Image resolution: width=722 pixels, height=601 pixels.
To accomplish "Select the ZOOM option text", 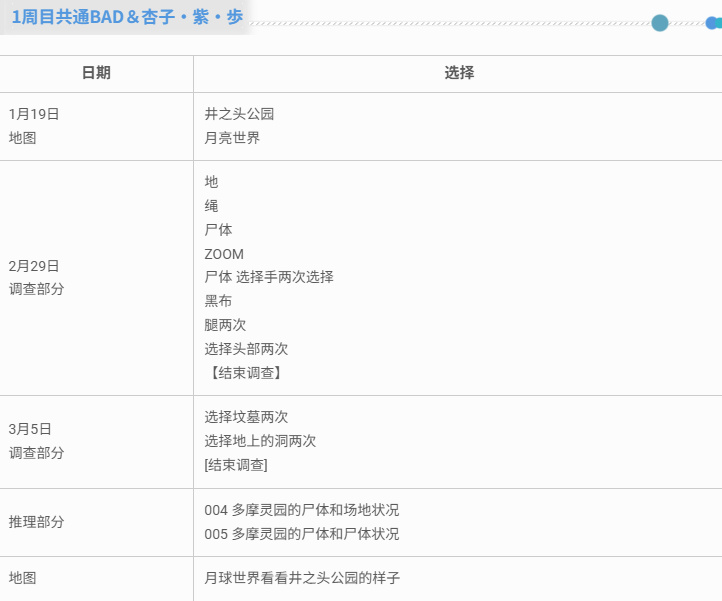I will 224,254.
